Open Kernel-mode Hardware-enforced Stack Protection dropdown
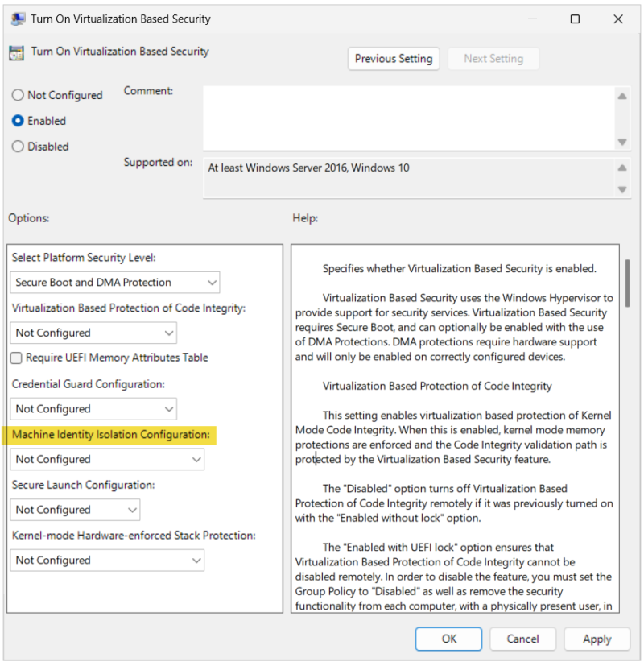644x666 pixels. (x=107, y=561)
